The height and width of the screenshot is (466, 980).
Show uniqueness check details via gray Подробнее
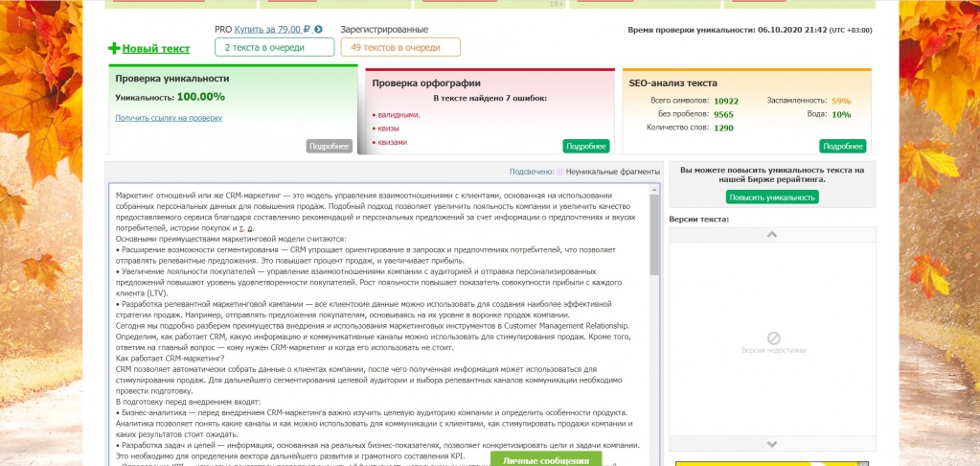tap(330, 146)
